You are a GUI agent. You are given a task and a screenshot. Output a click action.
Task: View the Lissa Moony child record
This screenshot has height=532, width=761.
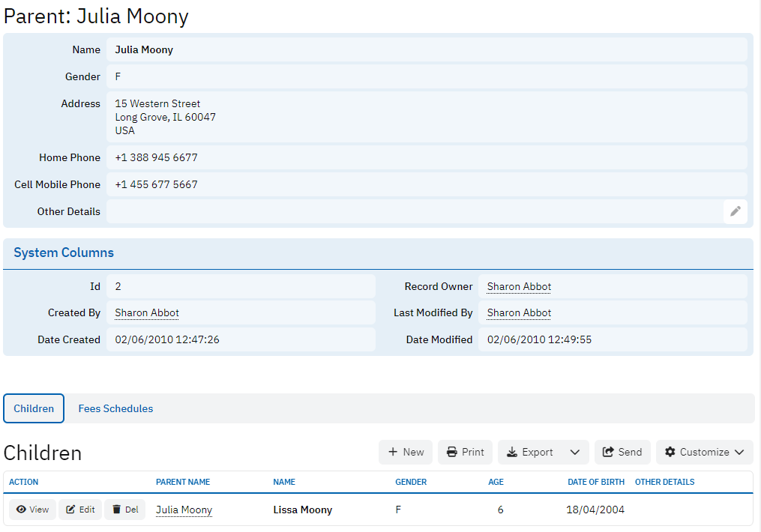32,510
